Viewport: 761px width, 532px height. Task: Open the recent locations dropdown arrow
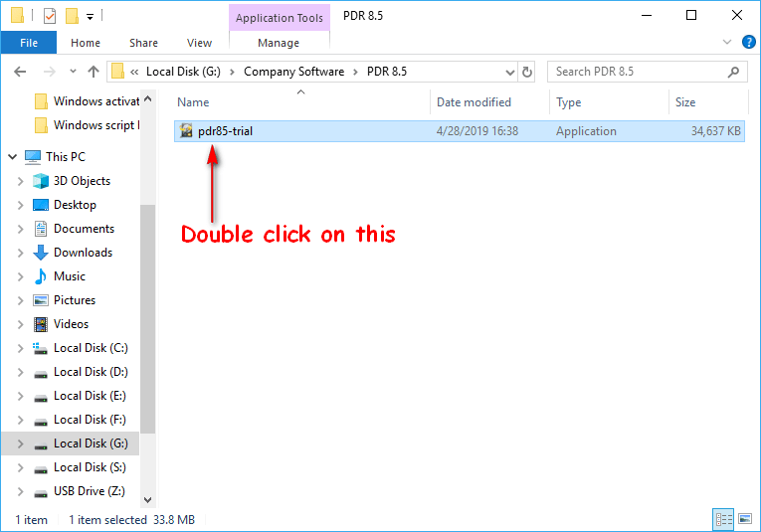pos(73,72)
